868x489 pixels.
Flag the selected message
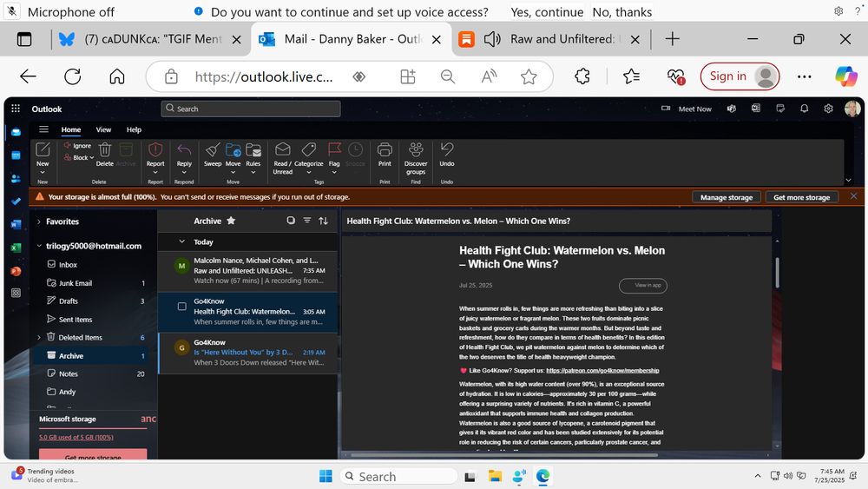334,149
